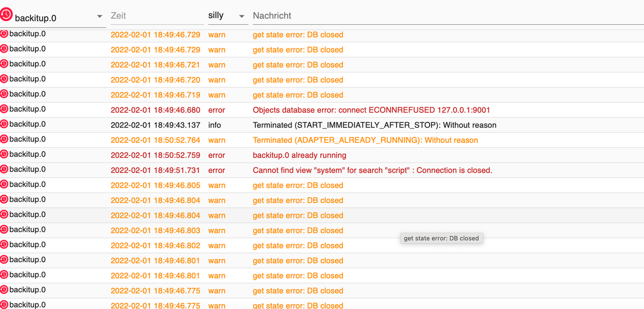644x309 pixels.
Task: Click the backitup icon in the ADAPTER_ALREADY_RUNNING row
Action: [x=4, y=139]
